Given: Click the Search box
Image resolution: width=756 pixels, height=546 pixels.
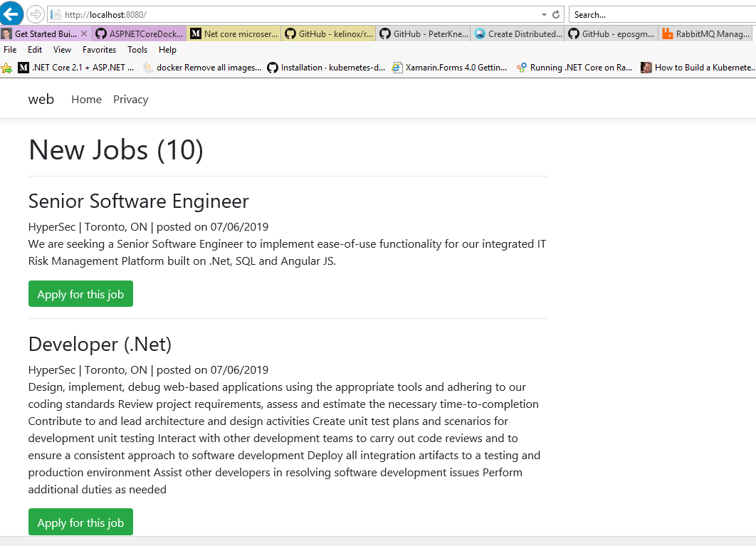Looking at the screenshot, I should click(x=663, y=14).
